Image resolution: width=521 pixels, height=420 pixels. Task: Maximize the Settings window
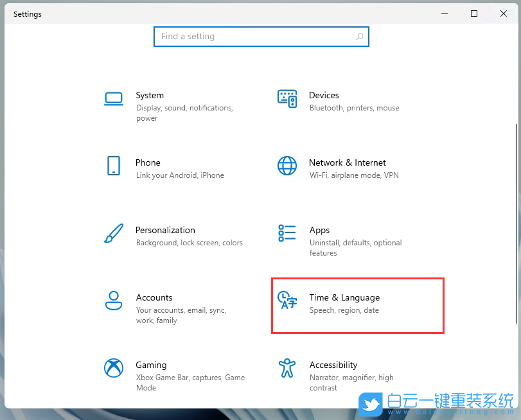coord(474,13)
